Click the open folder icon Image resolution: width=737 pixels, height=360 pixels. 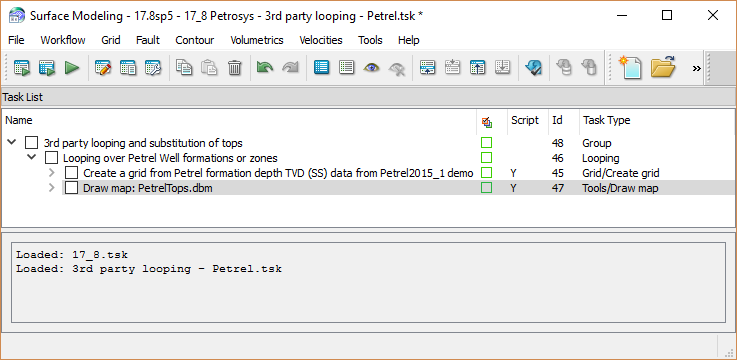click(663, 67)
